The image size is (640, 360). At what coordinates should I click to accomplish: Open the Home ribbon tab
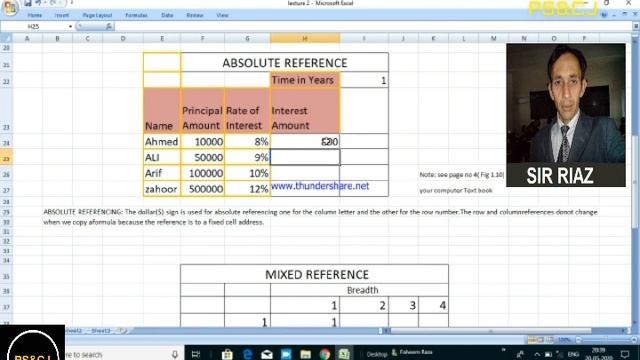click(35, 15)
